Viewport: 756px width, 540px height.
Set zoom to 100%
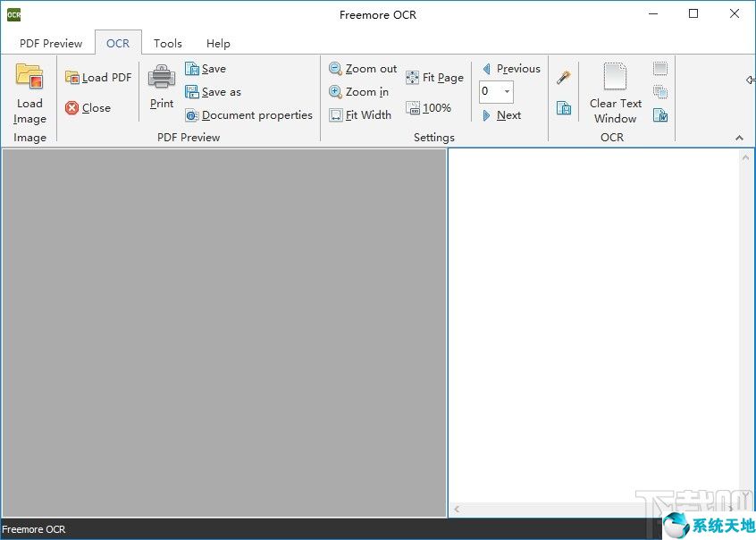[x=428, y=108]
